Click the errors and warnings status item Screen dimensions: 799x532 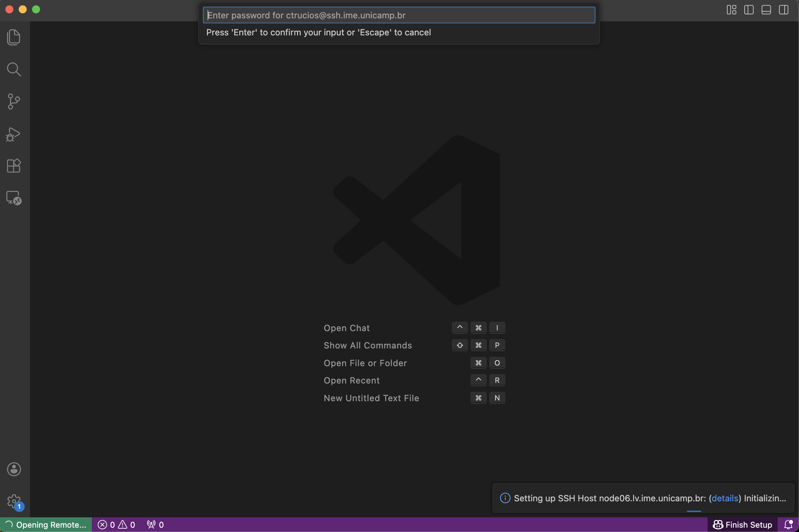(116, 525)
